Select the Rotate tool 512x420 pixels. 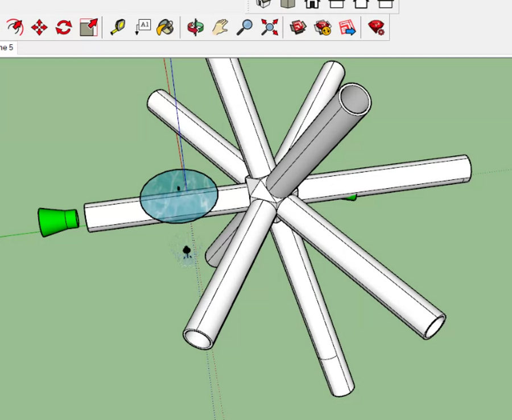coord(64,27)
